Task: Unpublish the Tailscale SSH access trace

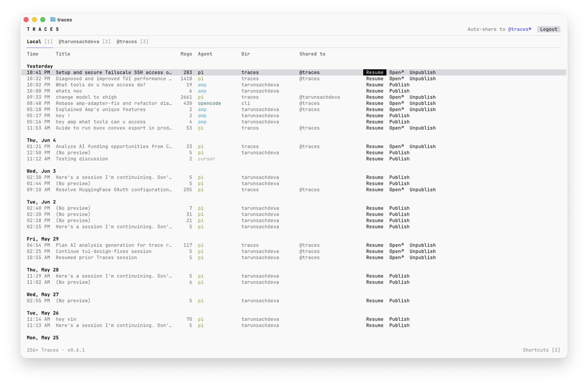Action: coord(422,73)
